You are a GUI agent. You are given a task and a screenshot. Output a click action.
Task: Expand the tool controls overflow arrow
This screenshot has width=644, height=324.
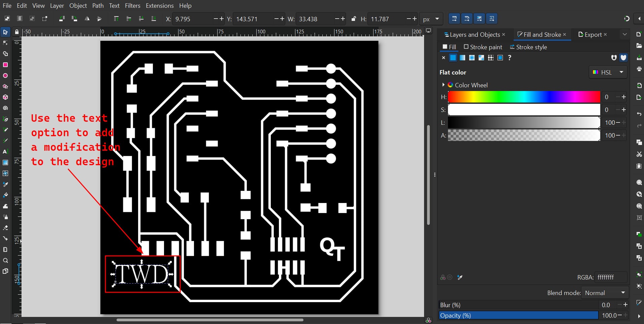click(x=639, y=19)
